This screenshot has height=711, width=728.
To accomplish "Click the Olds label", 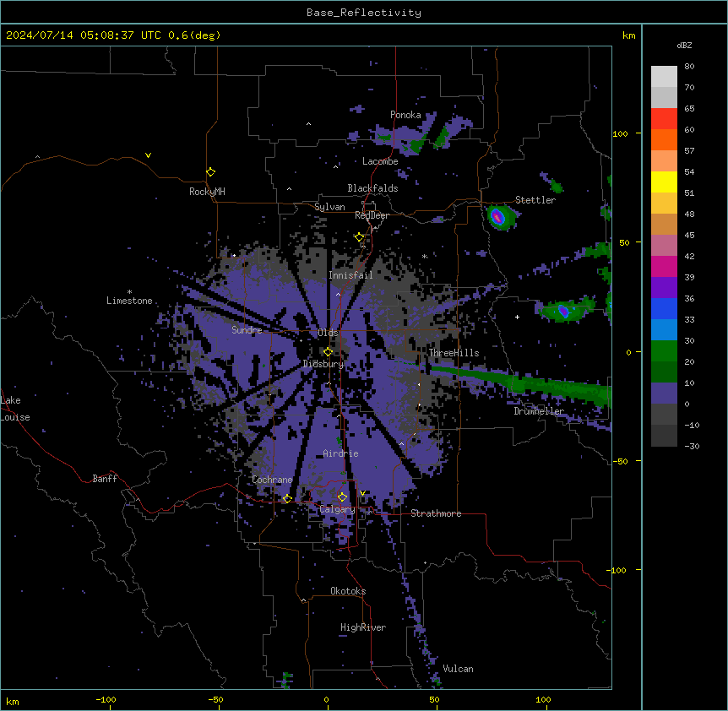I will [x=328, y=333].
